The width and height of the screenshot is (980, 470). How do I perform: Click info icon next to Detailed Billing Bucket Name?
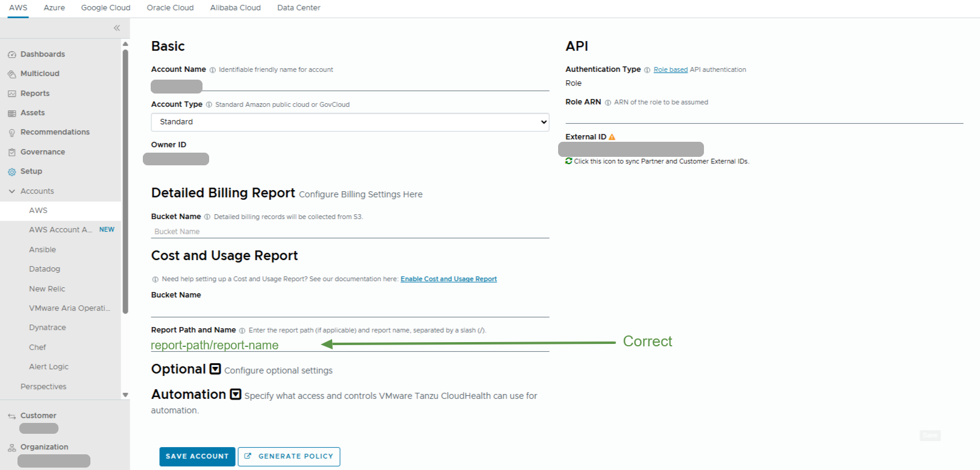coord(207,217)
